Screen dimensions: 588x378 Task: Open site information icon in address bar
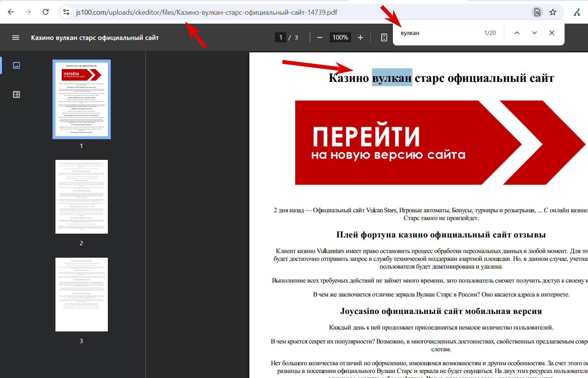66,12
